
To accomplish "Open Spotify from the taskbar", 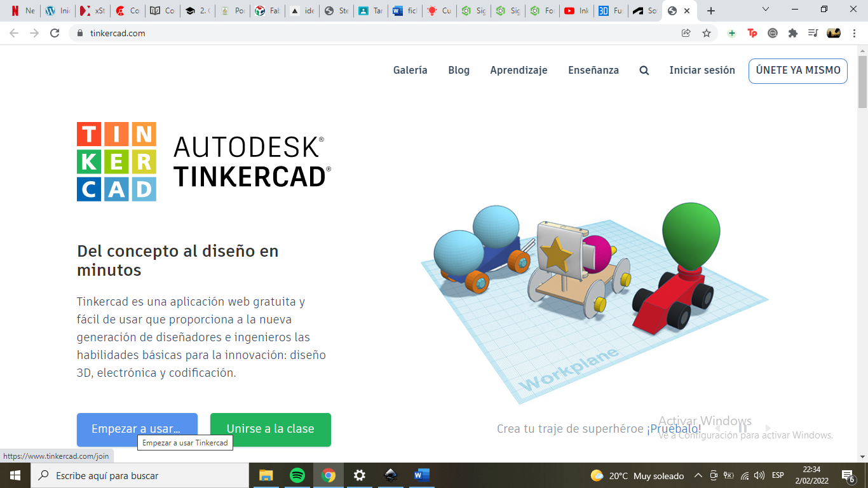I will tap(297, 475).
